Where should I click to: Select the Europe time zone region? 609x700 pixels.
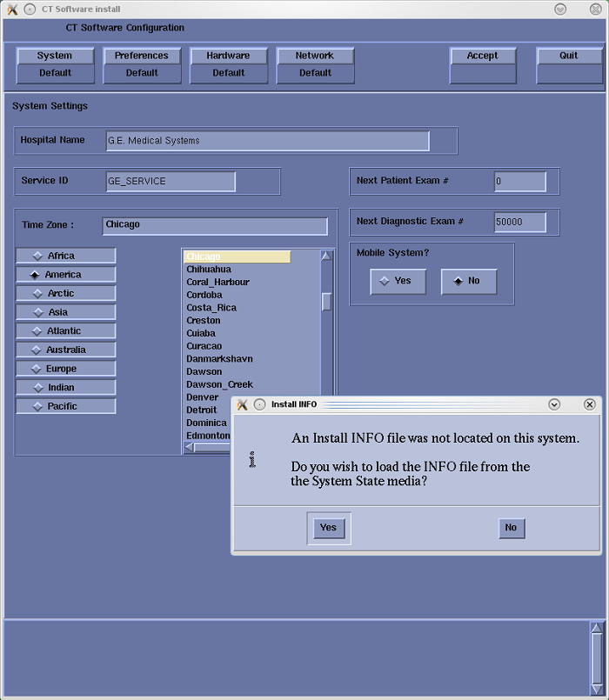(x=65, y=369)
